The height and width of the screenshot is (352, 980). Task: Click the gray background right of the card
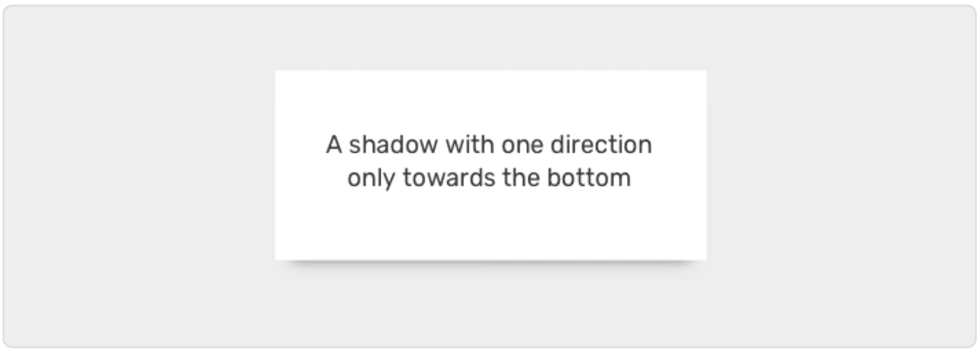click(x=840, y=176)
